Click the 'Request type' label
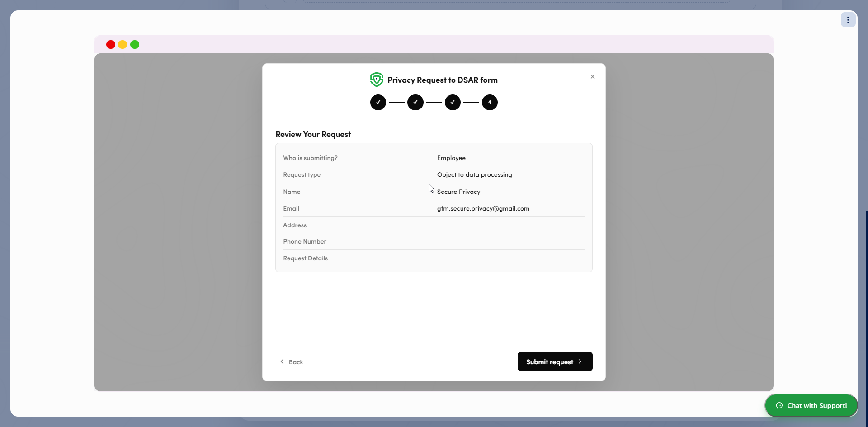The height and width of the screenshot is (427, 868). tap(302, 174)
